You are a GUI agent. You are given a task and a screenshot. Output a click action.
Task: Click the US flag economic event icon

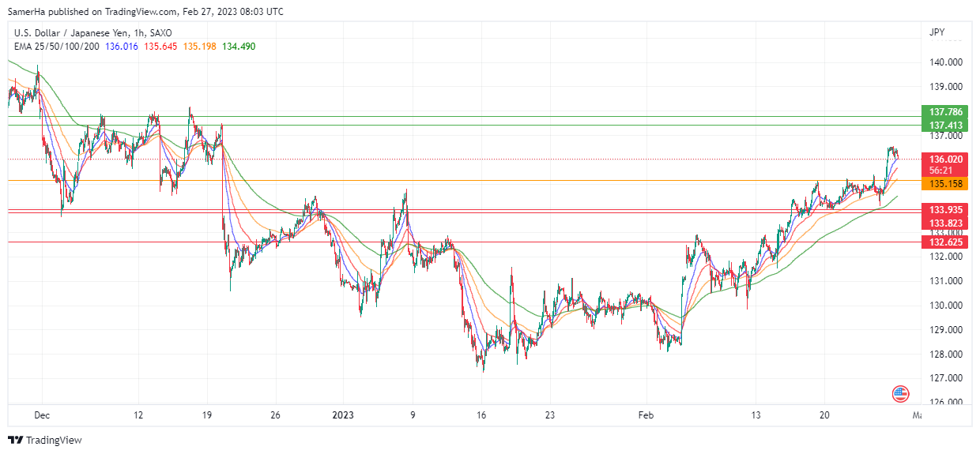(899, 392)
